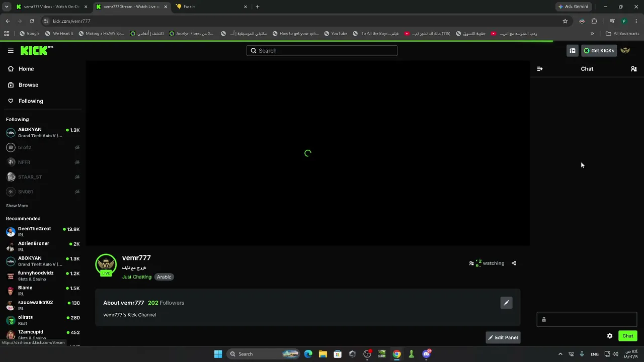
Task: Show hidden system tray icons
Action: tap(560, 354)
